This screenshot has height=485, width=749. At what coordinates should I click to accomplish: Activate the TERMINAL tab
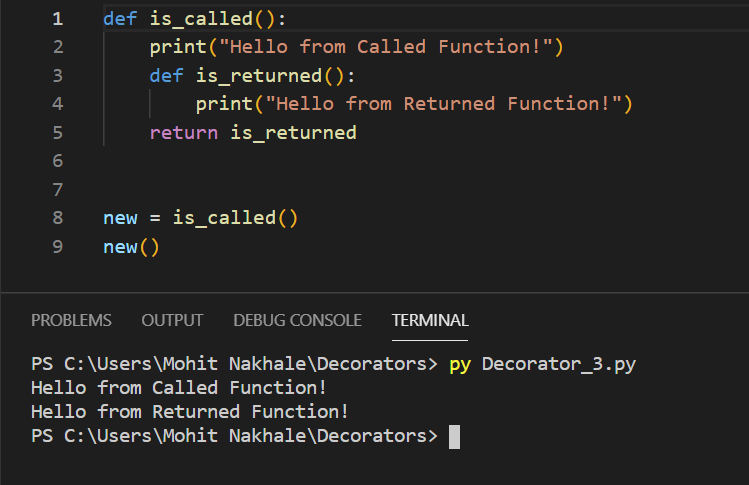(430, 320)
